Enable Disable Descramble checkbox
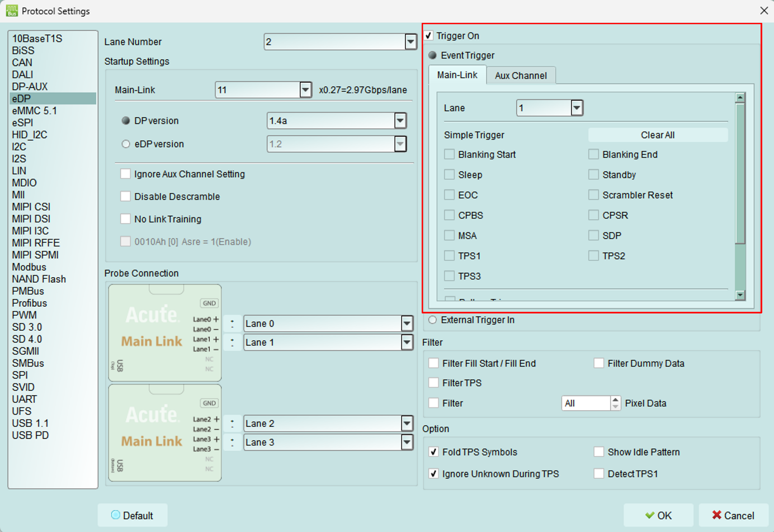 [x=126, y=196]
